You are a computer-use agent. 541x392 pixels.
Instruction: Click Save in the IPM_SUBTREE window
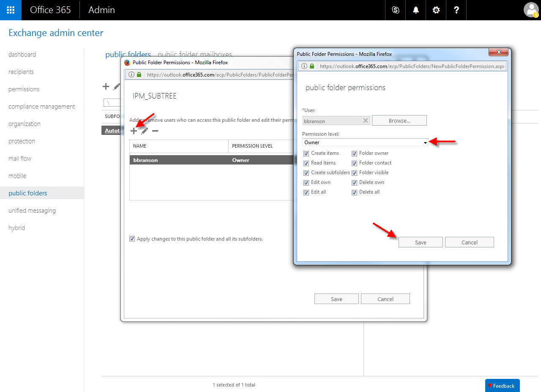click(x=336, y=299)
